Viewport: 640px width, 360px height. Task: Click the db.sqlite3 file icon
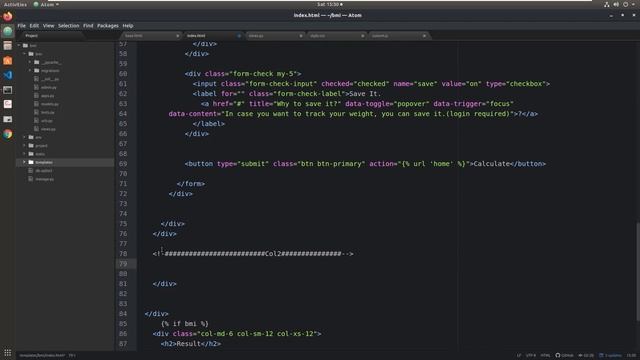[x=31, y=171]
